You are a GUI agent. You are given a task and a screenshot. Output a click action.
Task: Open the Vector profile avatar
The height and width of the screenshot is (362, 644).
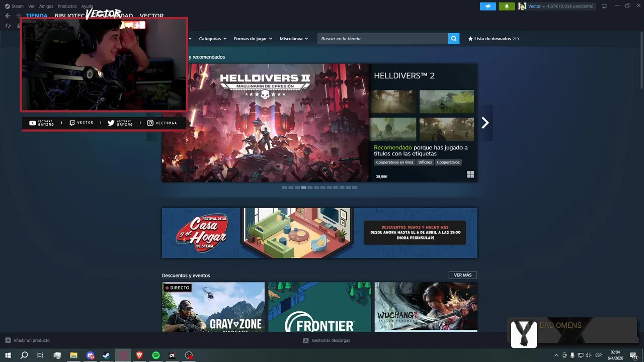point(522,6)
